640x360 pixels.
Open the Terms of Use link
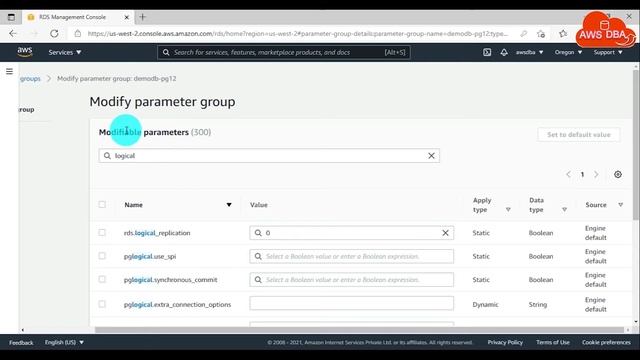(553, 342)
